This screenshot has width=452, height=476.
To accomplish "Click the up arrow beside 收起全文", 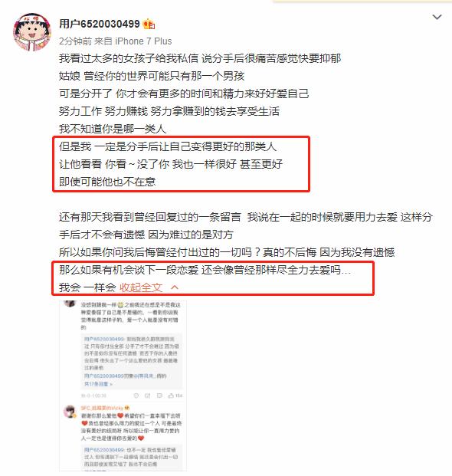I will pyautogui.click(x=175, y=287).
